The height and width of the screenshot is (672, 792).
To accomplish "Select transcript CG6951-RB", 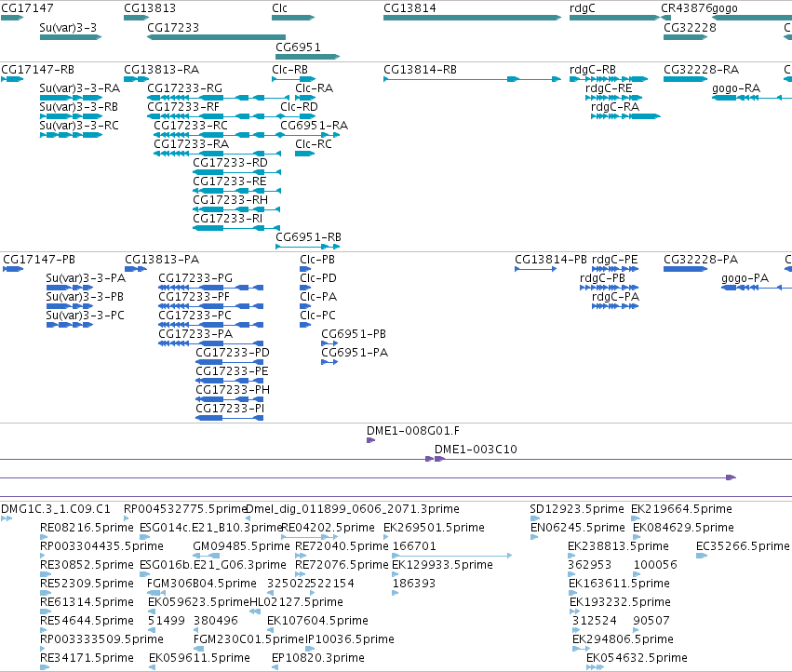I will point(308,247).
